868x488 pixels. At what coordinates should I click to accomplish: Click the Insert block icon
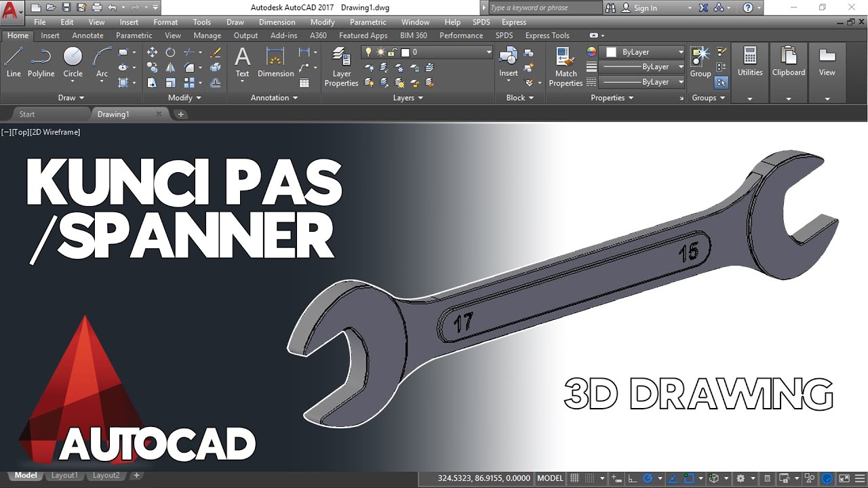click(509, 62)
